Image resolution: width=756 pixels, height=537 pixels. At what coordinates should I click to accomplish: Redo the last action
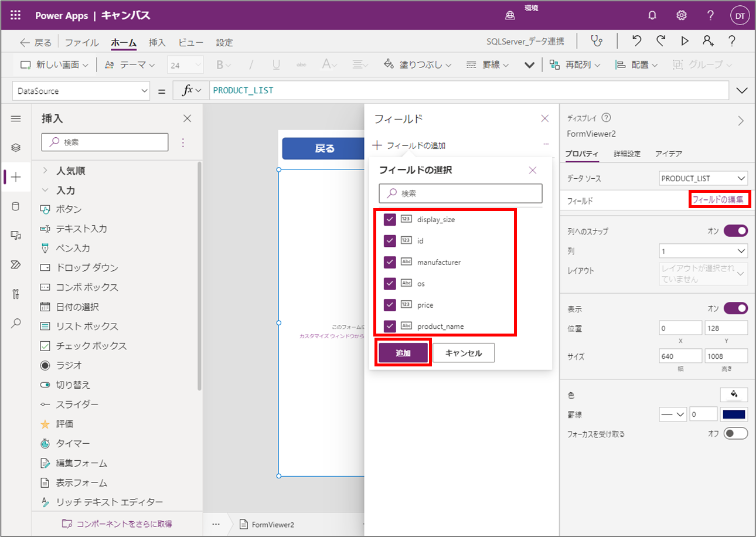[661, 41]
